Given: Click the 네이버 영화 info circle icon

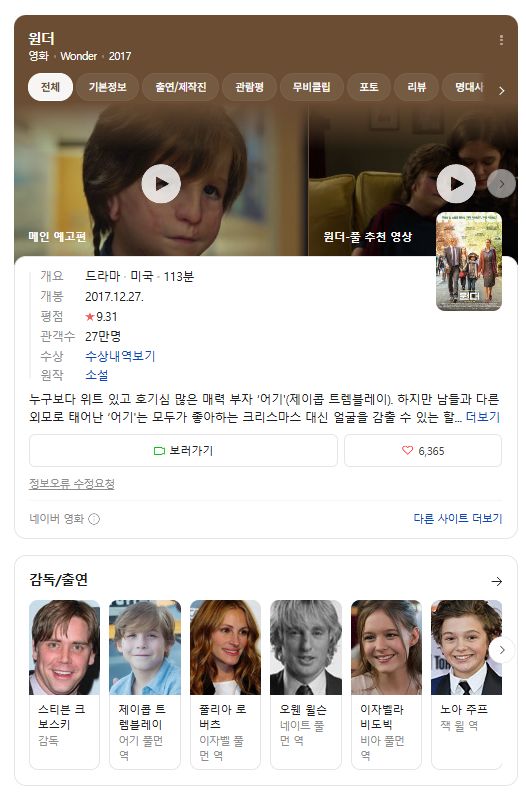Looking at the screenshot, I should tap(94, 519).
